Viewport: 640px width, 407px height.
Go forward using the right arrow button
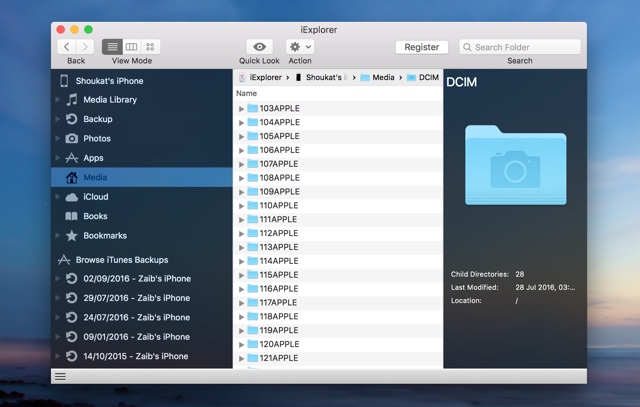(85, 47)
